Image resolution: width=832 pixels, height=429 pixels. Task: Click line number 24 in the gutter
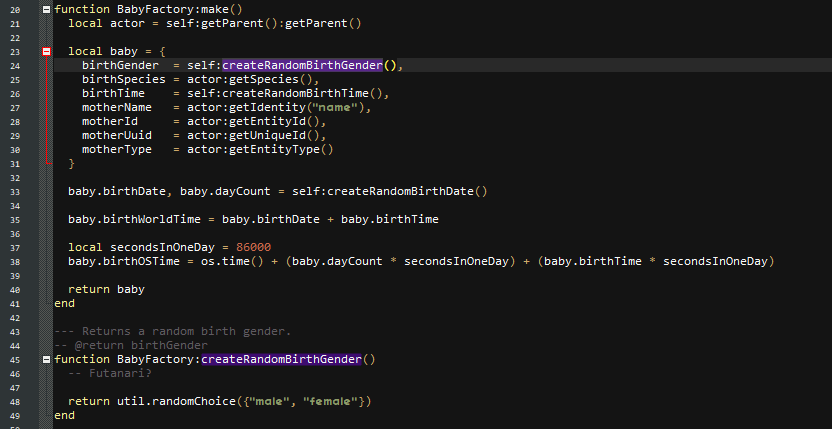(15, 66)
